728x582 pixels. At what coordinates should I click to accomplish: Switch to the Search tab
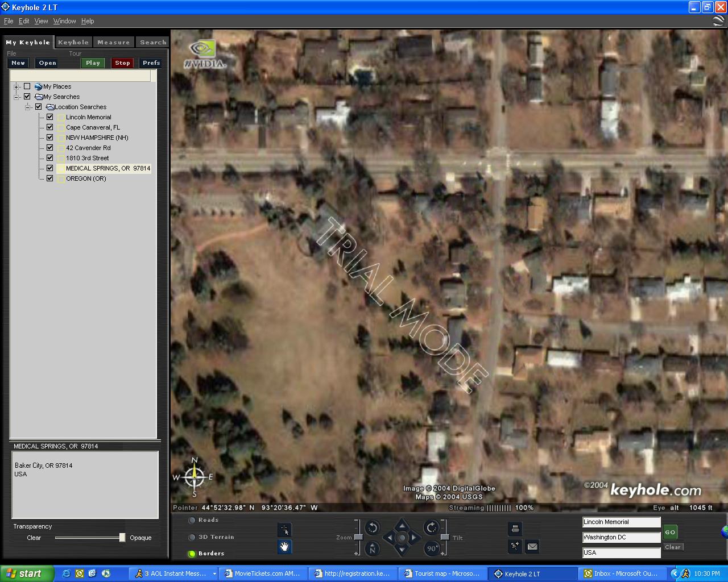153,42
